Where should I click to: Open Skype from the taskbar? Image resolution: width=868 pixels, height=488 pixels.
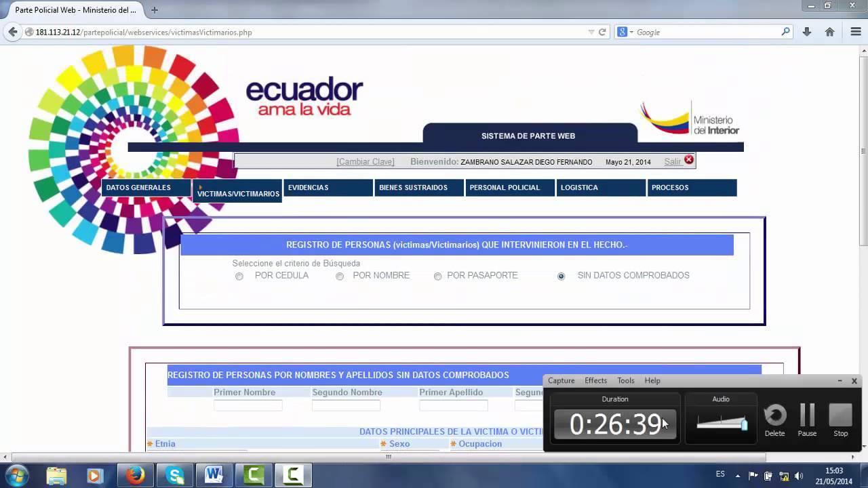tap(175, 476)
